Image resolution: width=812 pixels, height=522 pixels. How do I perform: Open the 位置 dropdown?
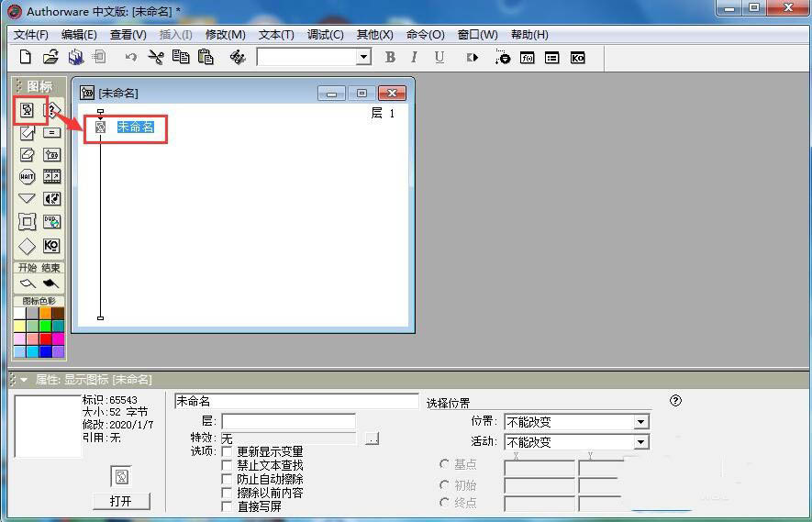click(641, 421)
